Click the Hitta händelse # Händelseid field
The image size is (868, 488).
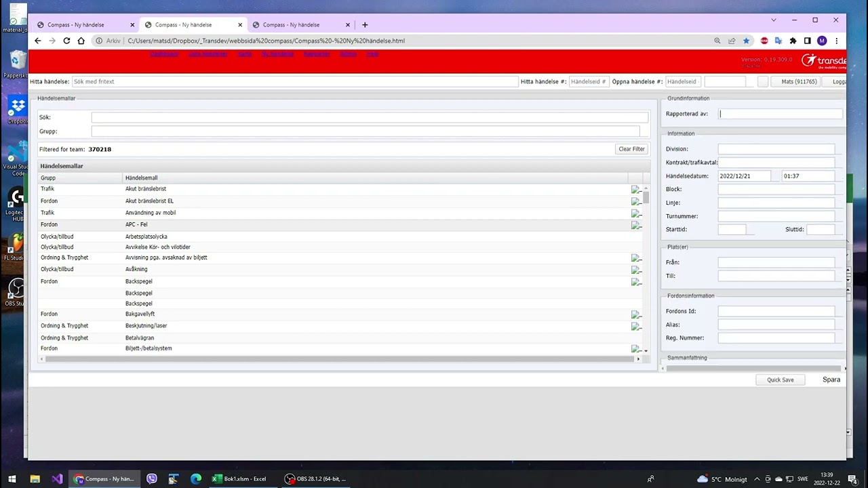[589, 81]
